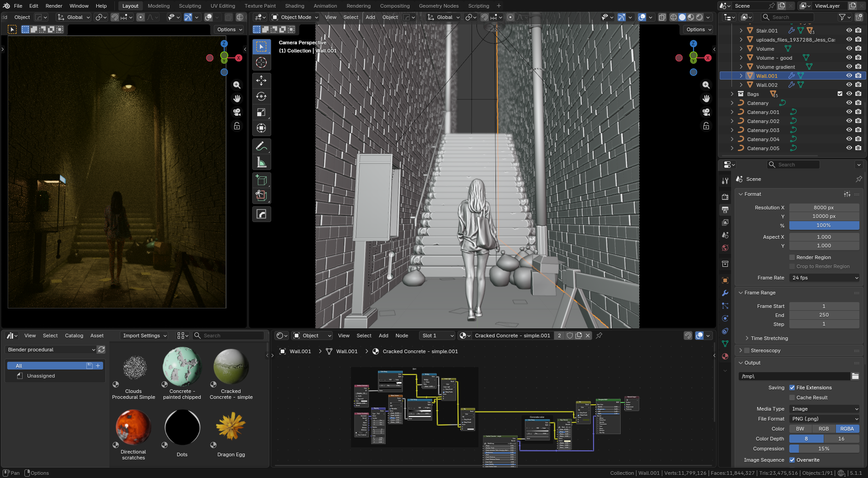Image resolution: width=868 pixels, height=478 pixels.
Task: Open output folder browser icon
Action: pos(855,376)
